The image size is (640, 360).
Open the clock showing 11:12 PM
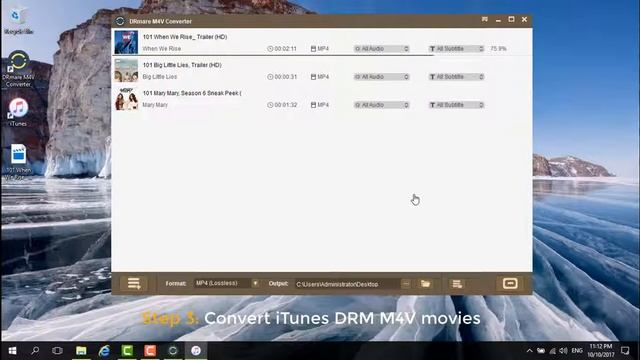[x=601, y=351]
